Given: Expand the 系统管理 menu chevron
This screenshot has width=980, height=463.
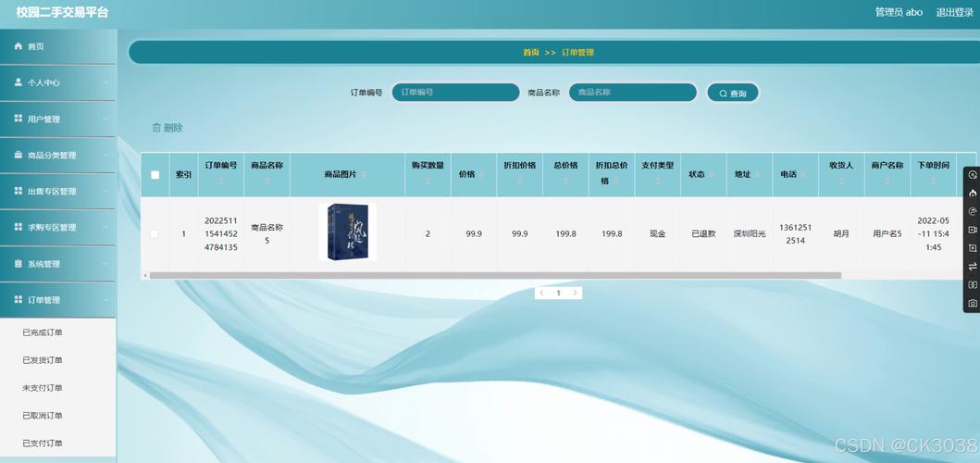Looking at the screenshot, I should 105,263.
